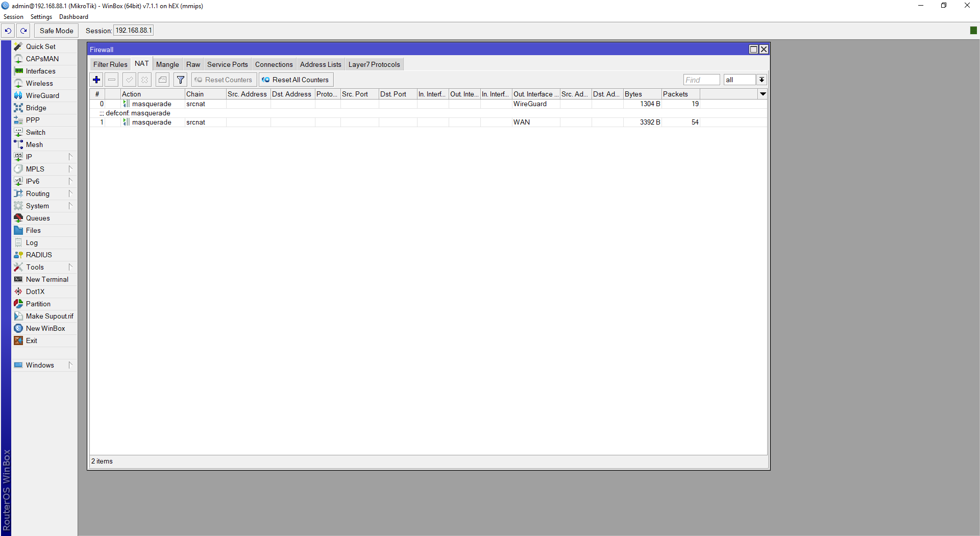Click the enable rule checkmark icon
Screen dimensions: 980x536
pos(130,80)
